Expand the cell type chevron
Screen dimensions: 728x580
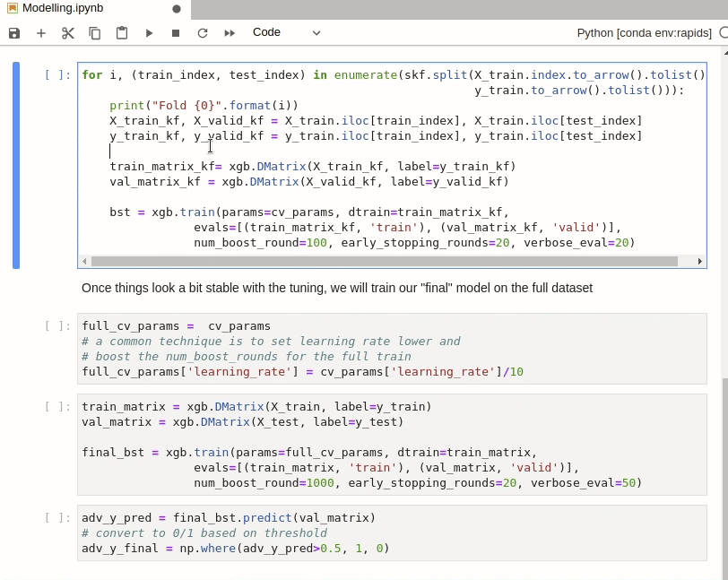click(316, 33)
